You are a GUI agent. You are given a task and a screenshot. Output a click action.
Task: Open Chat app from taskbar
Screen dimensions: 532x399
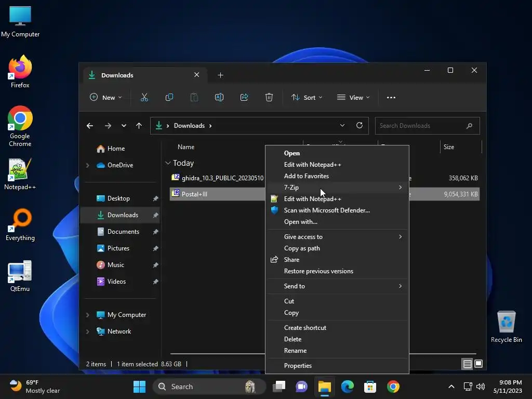coord(302,387)
